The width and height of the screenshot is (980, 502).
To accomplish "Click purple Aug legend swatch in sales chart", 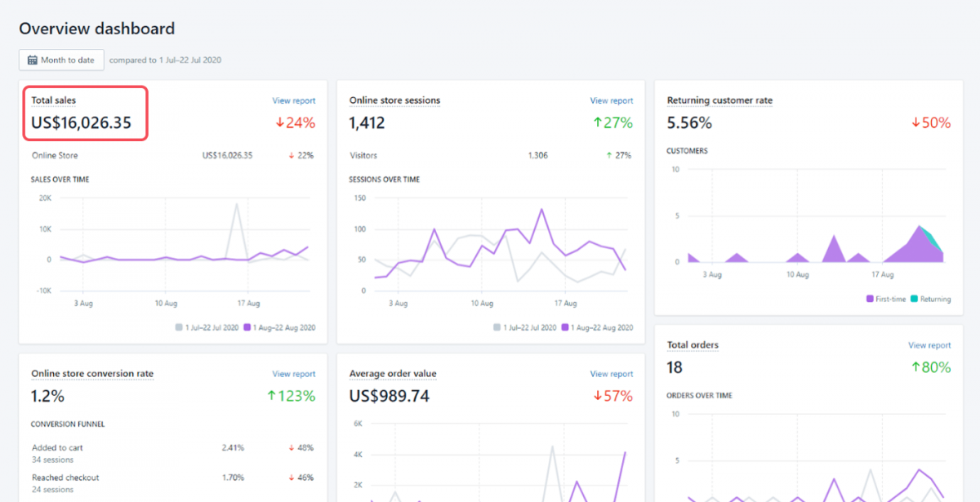I will pos(247,327).
